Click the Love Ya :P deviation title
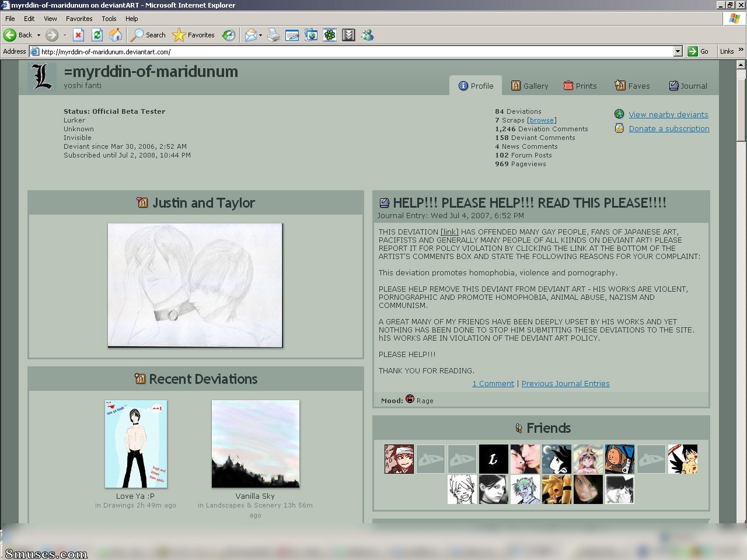 tap(135, 496)
